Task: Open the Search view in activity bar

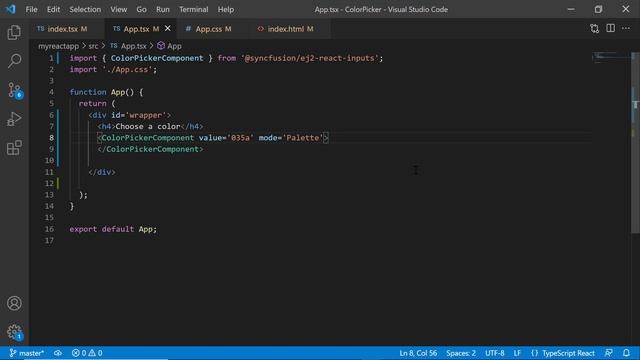Action: coord(14,61)
